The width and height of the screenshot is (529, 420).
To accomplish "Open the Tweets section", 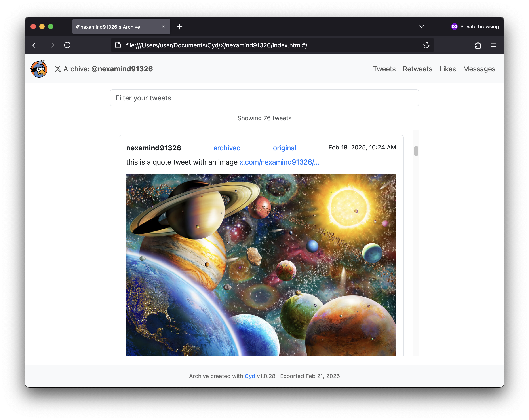I will point(384,69).
